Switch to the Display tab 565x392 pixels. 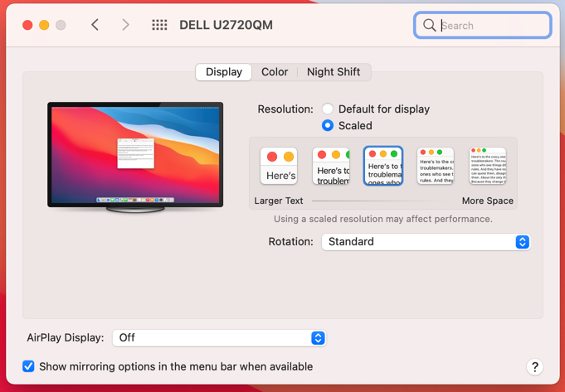point(224,72)
